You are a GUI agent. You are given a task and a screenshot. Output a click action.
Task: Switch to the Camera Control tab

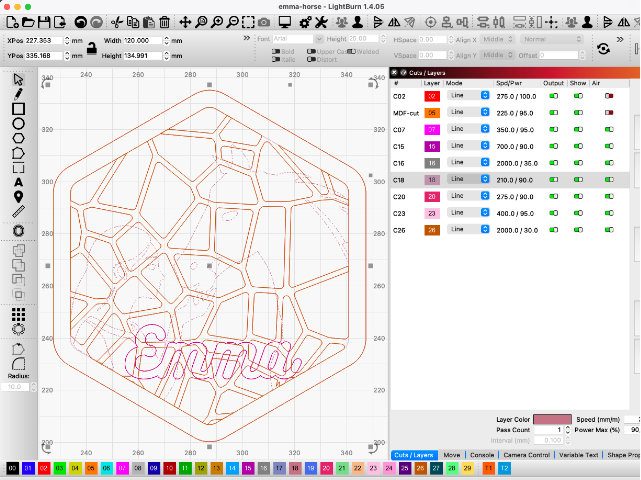click(x=527, y=455)
